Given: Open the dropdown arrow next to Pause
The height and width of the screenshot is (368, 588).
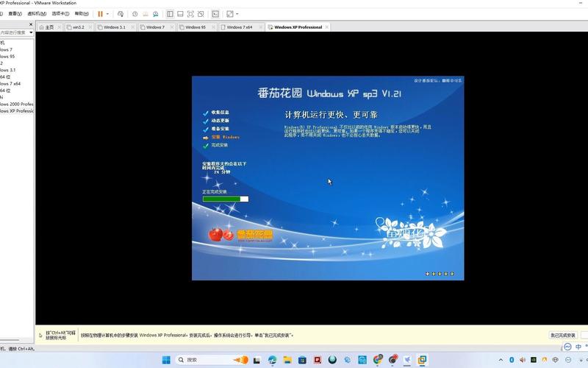Looking at the screenshot, I should point(107,14).
